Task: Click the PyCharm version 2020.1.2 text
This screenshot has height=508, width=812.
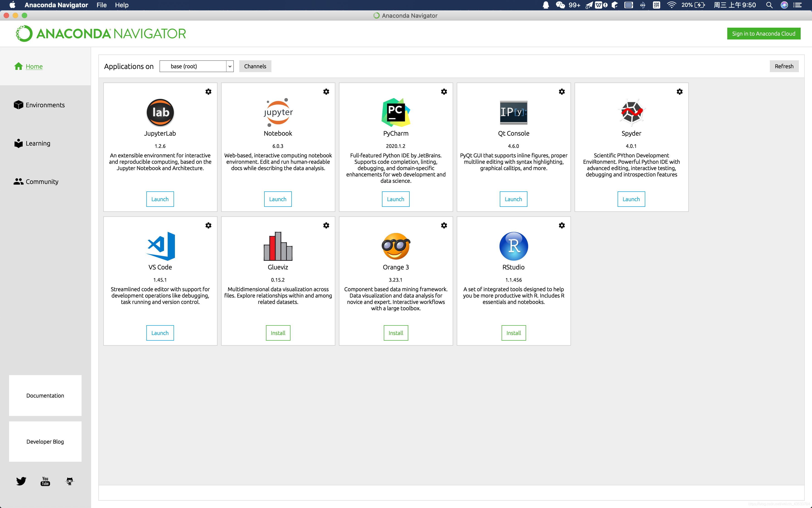Action: pos(396,146)
